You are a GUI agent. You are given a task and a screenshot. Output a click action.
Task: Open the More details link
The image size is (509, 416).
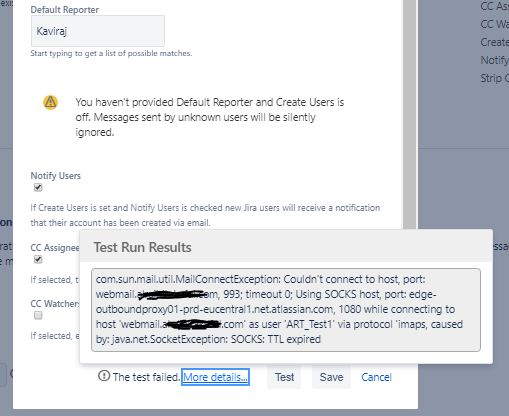pyautogui.click(x=215, y=377)
